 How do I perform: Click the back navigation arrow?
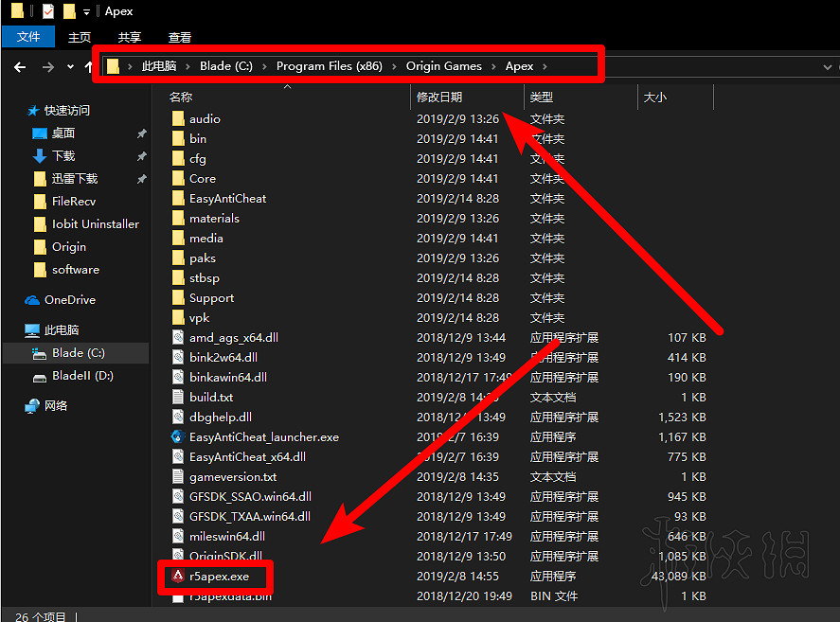click(20, 65)
